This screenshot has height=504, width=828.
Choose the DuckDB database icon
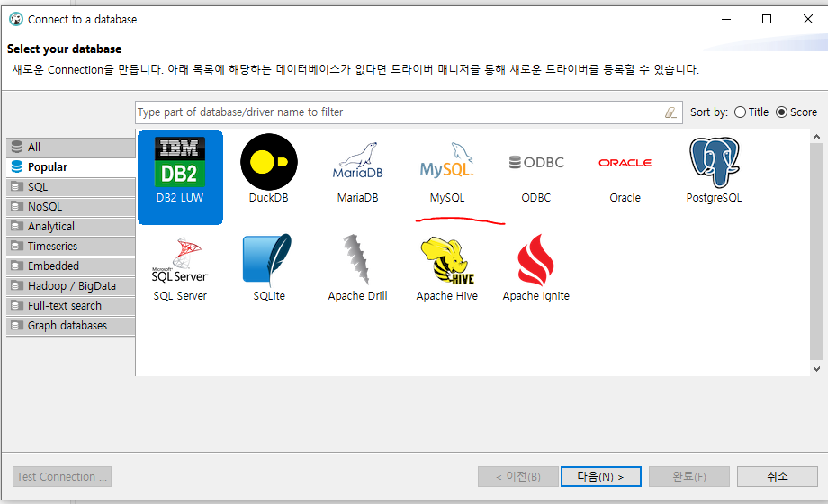[x=269, y=162]
